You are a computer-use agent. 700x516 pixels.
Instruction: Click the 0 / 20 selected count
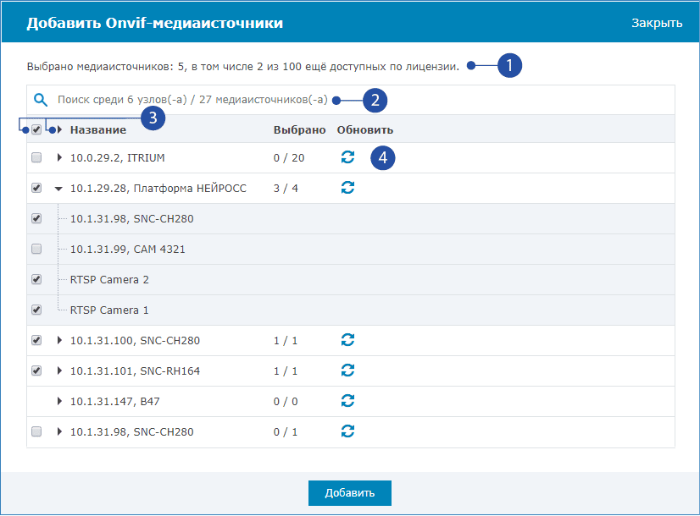[x=289, y=158]
